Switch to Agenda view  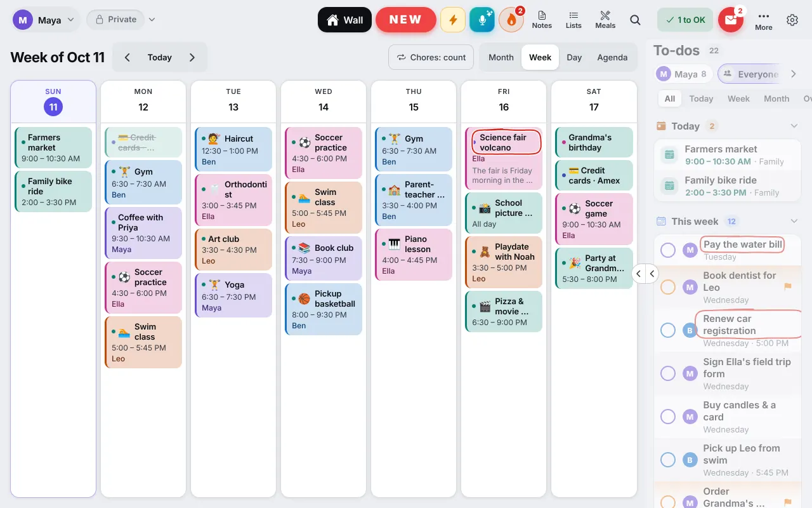pyautogui.click(x=612, y=57)
